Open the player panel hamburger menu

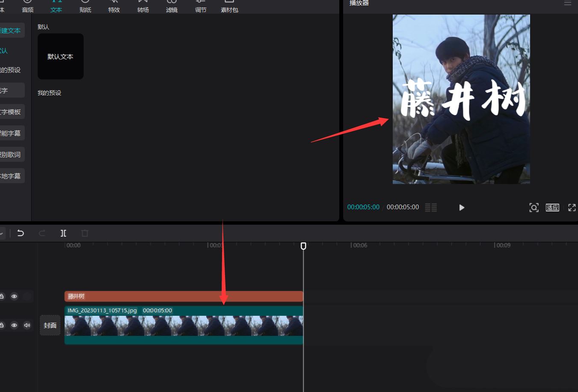coord(568,3)
